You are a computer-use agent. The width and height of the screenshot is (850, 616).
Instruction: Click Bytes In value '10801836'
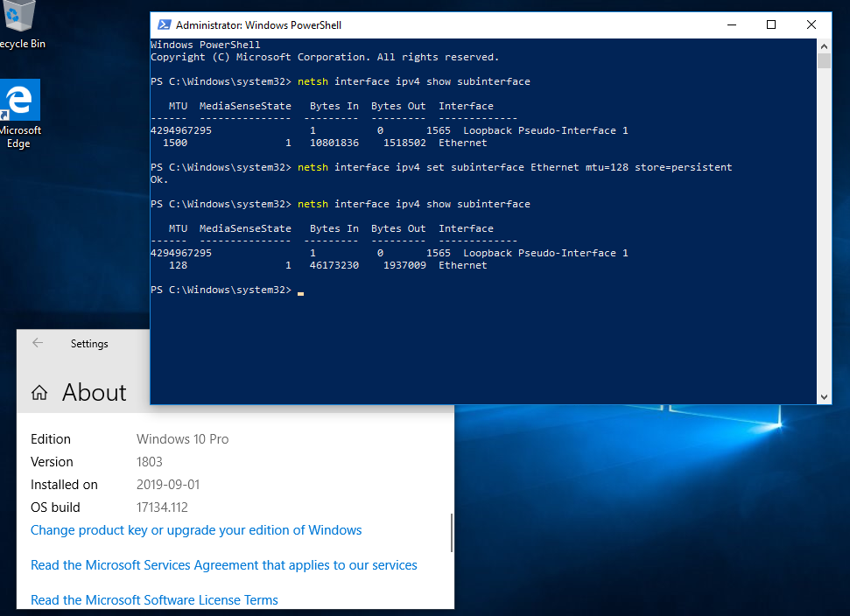pos(334,143)
